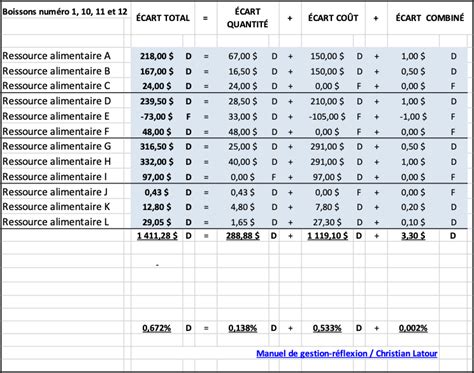The height and width of the screenshot is (373, 474).
Task: Click the 0,43 $ cell in ÉCART TOTAL column
Action: click(x=157, y=192)
